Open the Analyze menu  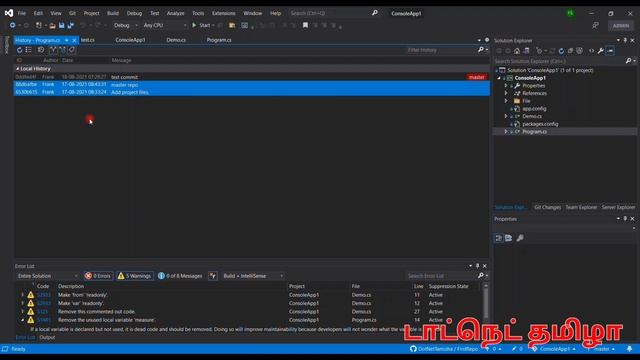tap(175, 13)
